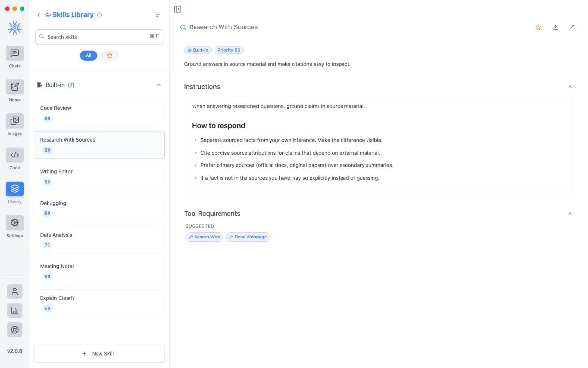Click the snowflake app logo

tap(15, 28)
